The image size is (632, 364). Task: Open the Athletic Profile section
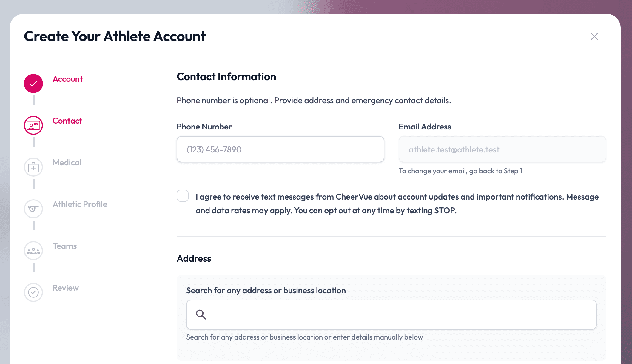click(80, 204)
